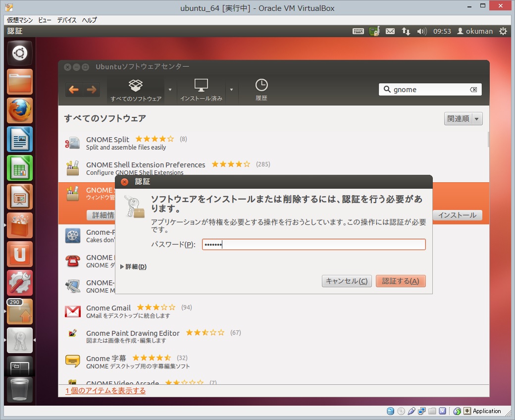This screenshot has width=515, height=420.
Task: Click the mouse integration icon in VirtualBox status bar
Action: (457, 411)
